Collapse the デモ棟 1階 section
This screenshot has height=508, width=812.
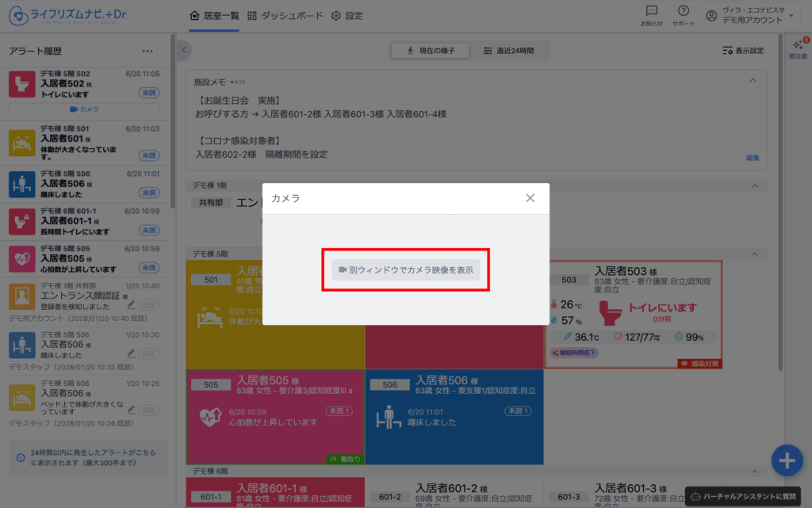[752, 185]
